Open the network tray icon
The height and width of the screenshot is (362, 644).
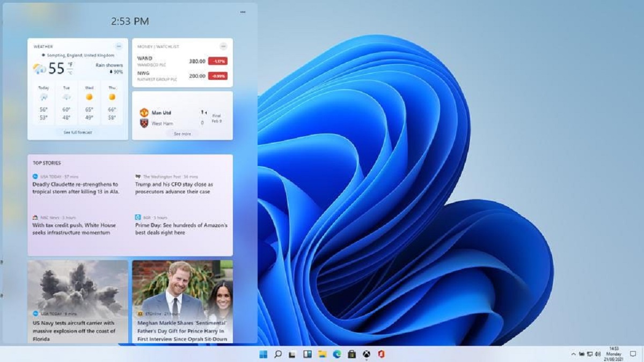tap(589, 354)
